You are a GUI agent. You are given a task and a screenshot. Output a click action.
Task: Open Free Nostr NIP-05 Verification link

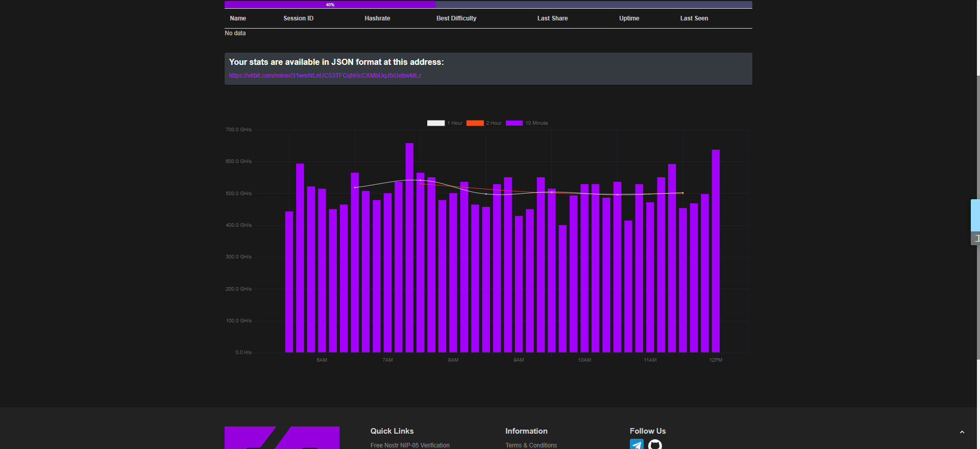click(x=410, y=445)
